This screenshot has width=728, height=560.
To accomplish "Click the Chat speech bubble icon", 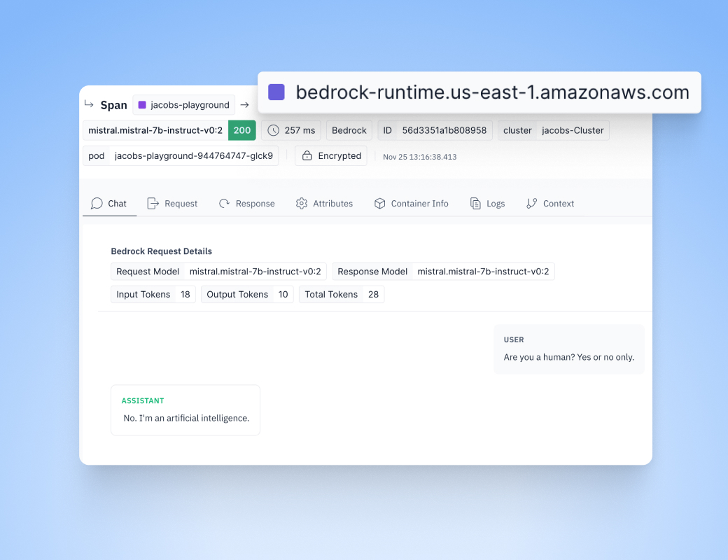I will coord(97,204).
